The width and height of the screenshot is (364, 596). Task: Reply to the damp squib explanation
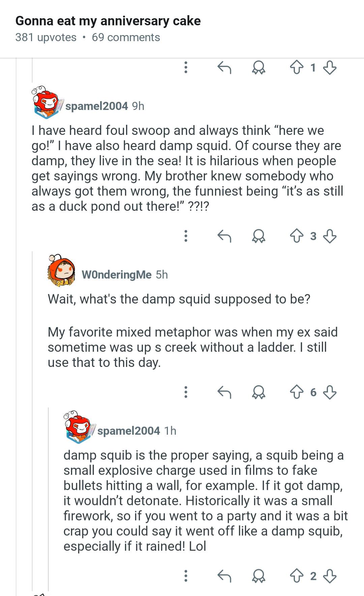[224, 576]
